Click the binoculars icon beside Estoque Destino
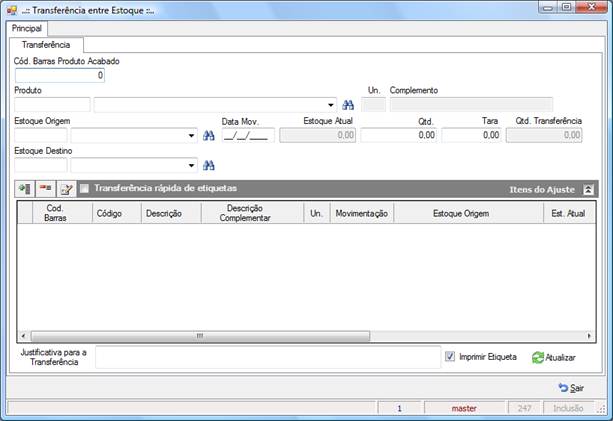613x421 pixels. pos(209,165)
